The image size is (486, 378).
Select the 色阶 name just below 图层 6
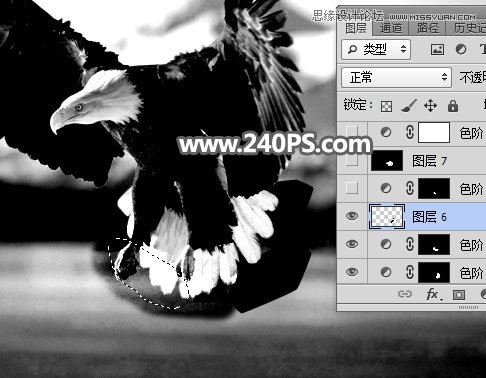(471, 245)
